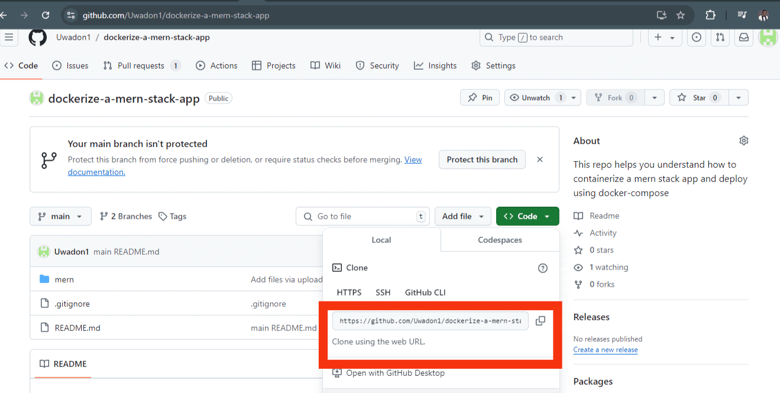Expand the main branch selector

pyautogui.click(x=61, y=216)
